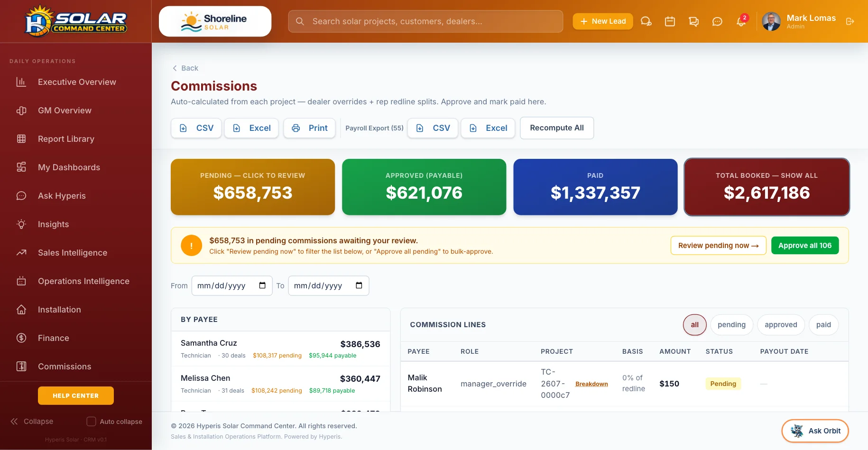Open Commissions in the sidebar
868x450 pixels.
point(65,367)
